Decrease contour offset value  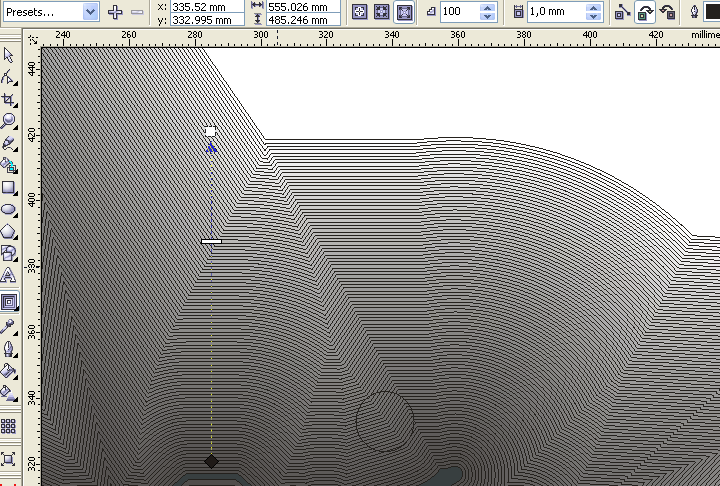593,17
